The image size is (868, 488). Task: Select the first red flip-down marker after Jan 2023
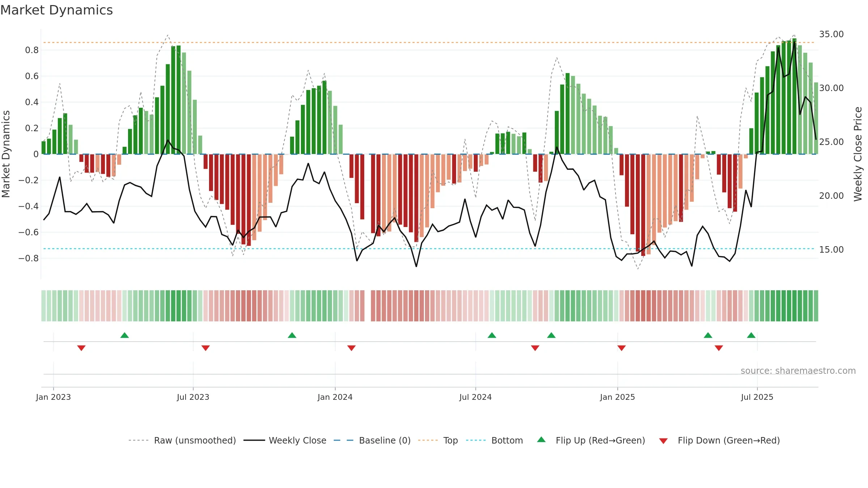click(x=81, y=348)
